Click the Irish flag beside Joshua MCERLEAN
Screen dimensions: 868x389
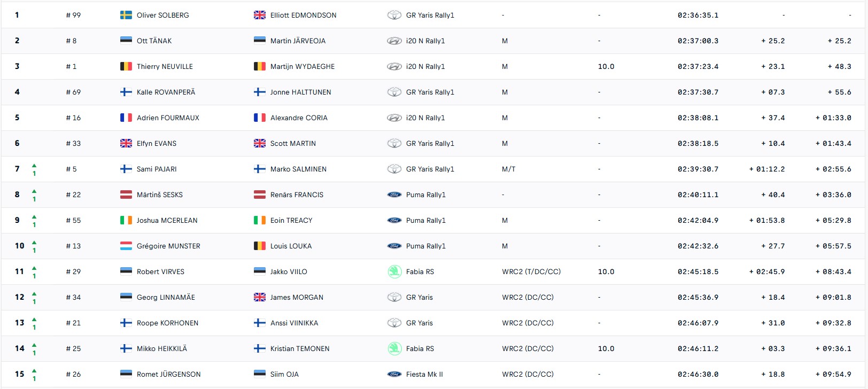coord(126,220)
